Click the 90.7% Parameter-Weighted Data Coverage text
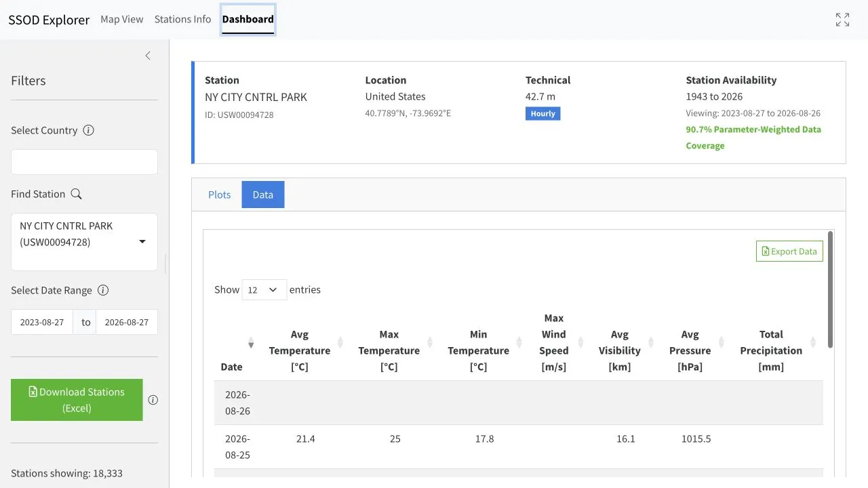This screenshot has height=488, width=868. (753, 138)
